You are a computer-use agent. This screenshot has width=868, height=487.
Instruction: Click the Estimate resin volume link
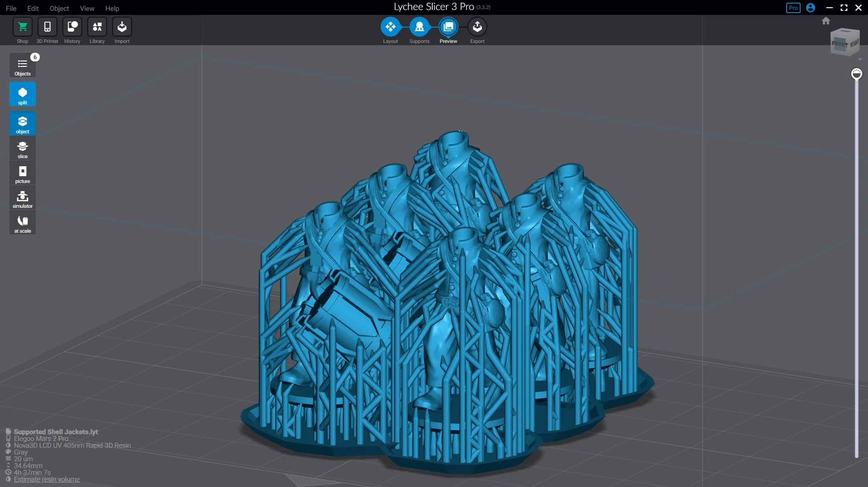click(x=47, y=479)
